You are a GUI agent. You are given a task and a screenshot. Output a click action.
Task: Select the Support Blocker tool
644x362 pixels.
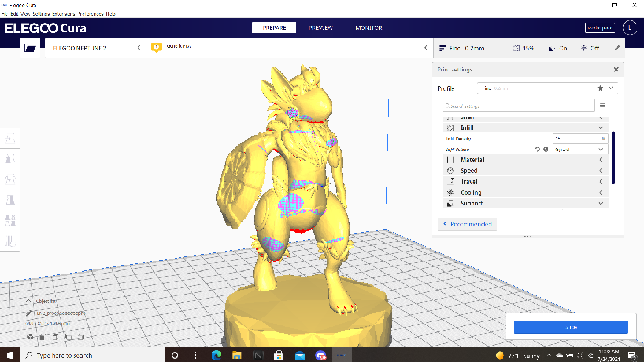10,241
